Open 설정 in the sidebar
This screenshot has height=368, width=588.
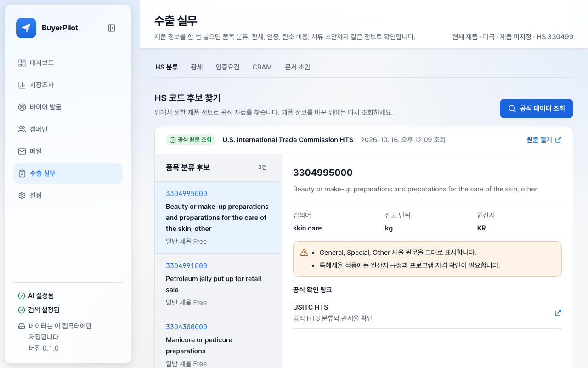point(68,195)
